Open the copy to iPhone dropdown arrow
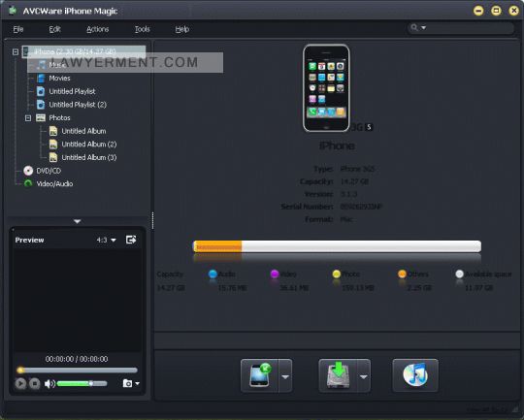 (285, 376)
